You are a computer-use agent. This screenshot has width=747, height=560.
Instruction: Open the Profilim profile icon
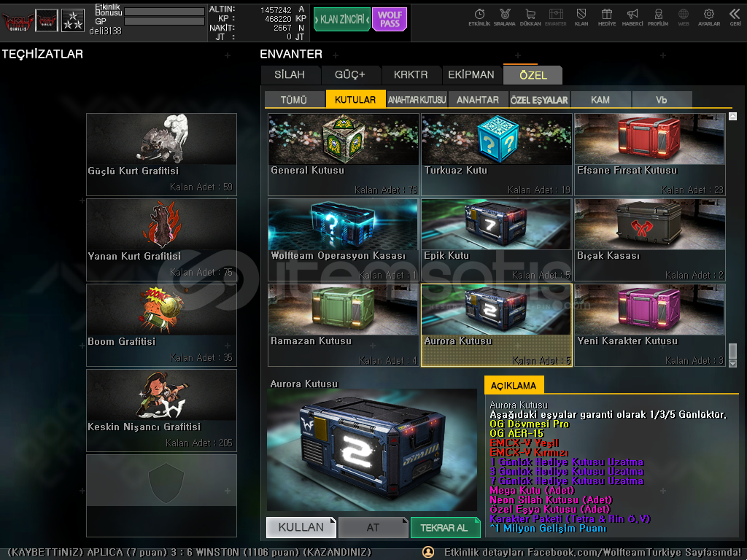[658, 17]
